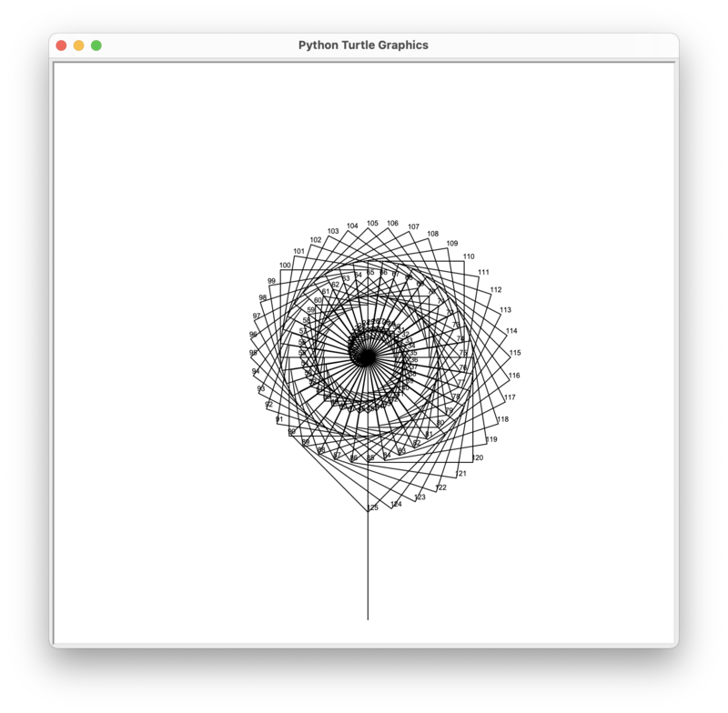Click the number label 104
The width and height of the screenshot is (728, 713).
click(352, 226)
